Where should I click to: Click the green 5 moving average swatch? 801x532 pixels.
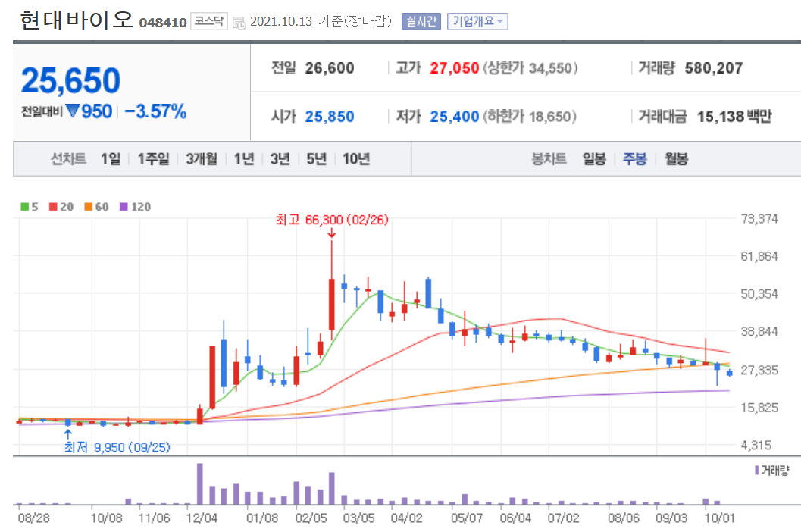24,206
